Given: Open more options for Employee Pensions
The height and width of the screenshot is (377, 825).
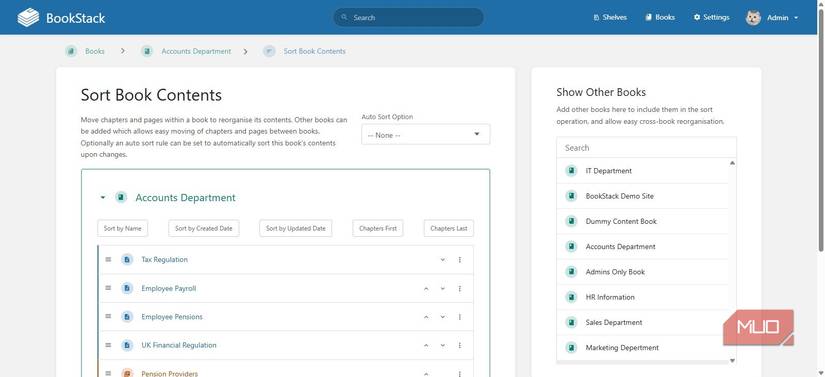Looking at the screenshot, I should 459,317.
